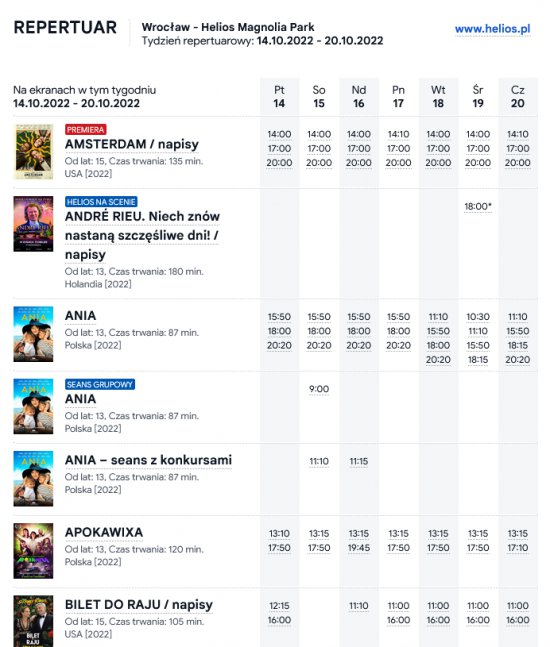The width and height of the screenshot is (550, 647).
Task: Choose the 14:10 Monday Amsterdam showing
Action: 398,135
